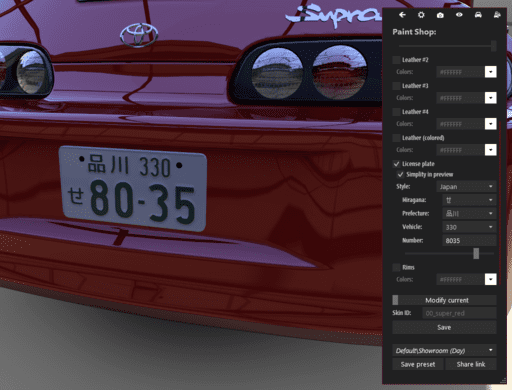Click the Leather #4 hex color field
Screen dimensions: 512x390
pyautogui.click(x=460, y=124)
